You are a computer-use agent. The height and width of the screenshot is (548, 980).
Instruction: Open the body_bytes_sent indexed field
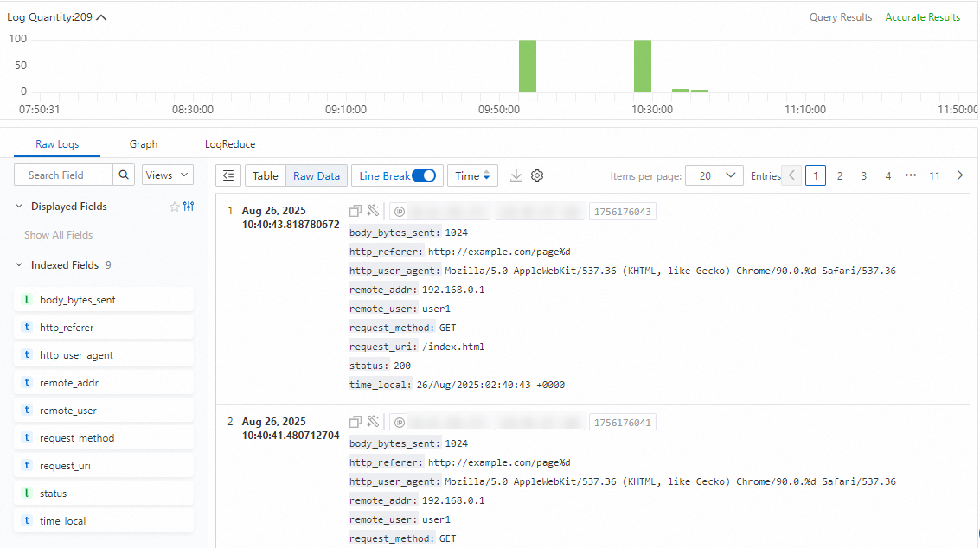pyautogui.click(x=104, y=300)
